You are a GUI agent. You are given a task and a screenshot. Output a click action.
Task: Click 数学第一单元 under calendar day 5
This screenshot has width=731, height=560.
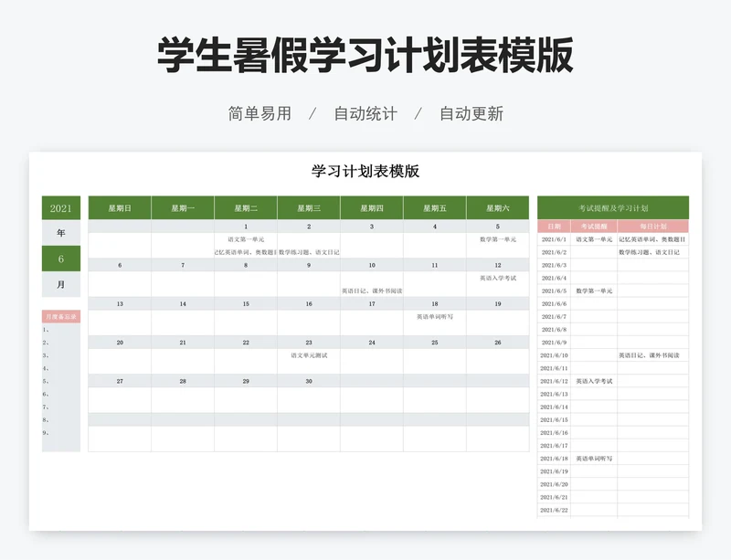tap(498, 239)
